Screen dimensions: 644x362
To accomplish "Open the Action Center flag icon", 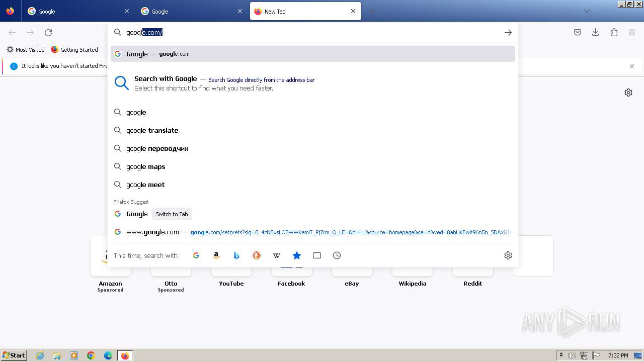I will pos(596,355).
